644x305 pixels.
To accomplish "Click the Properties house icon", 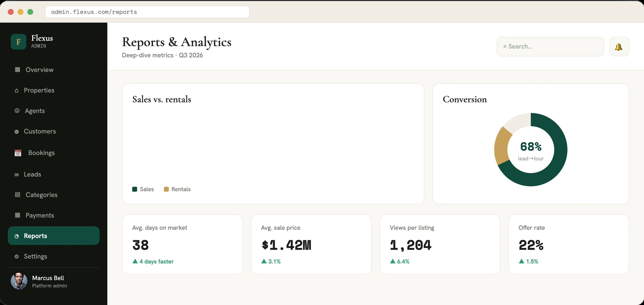I will click(x=17, y=91).
